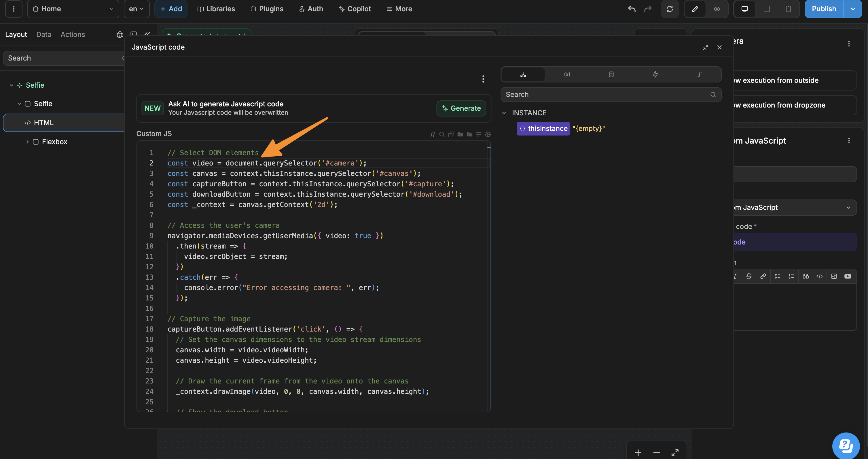Switch to the Data tab
Image resolution: width=868 pixels, height=459 pixels.
(43, 34)
